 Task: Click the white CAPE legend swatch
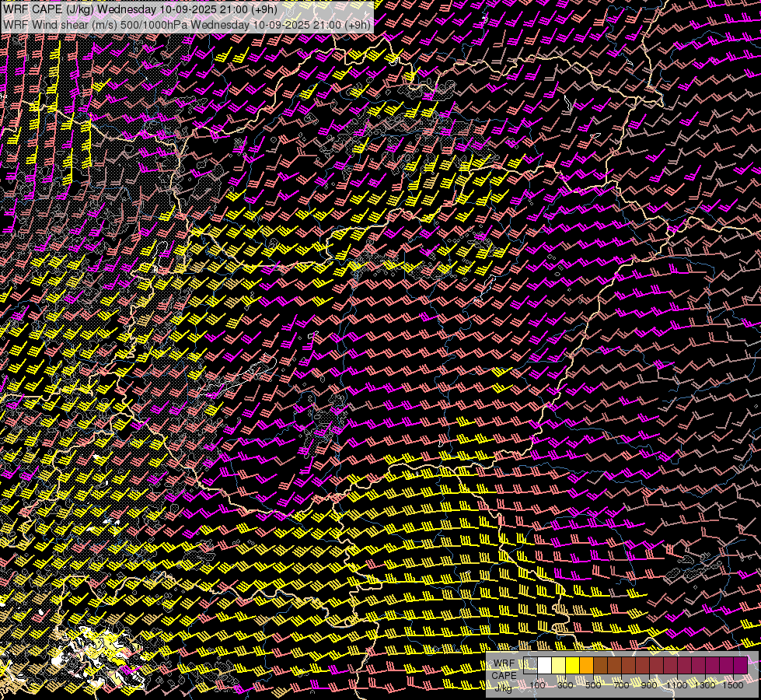[x=545, y=665]
